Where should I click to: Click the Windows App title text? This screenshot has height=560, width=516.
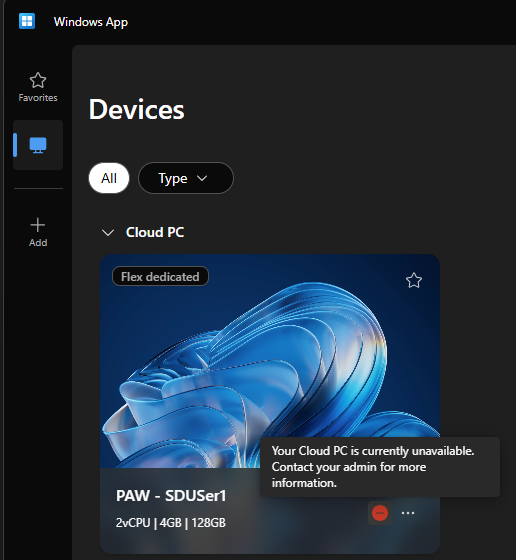pyautogui.click(x=91, y=22)
